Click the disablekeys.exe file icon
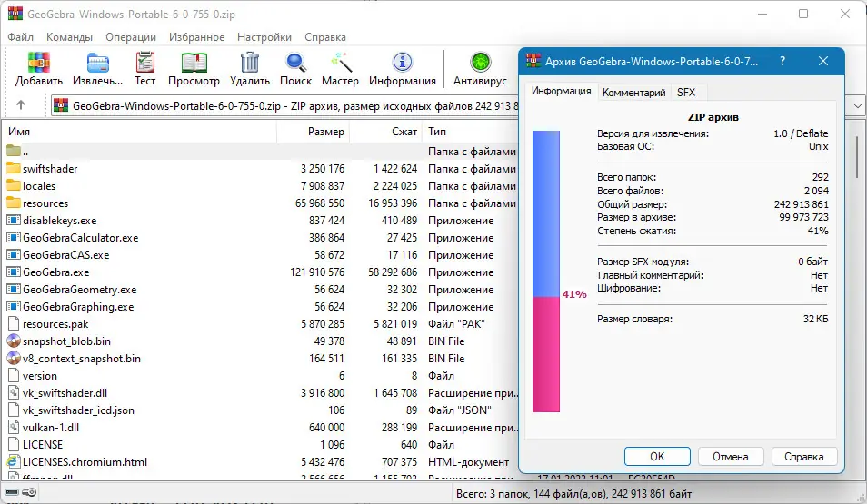This screenshot has width=867, height=504. [14, 220]
